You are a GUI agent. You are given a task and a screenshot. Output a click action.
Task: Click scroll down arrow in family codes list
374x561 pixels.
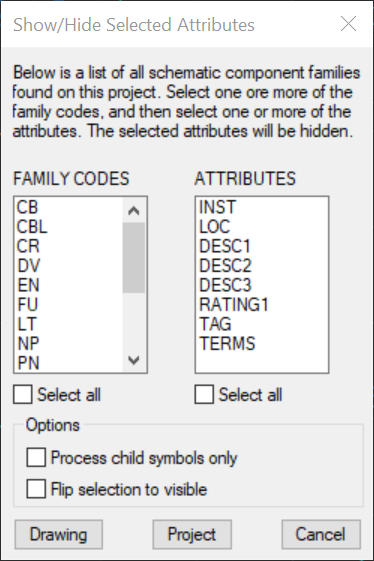[134, 360]
